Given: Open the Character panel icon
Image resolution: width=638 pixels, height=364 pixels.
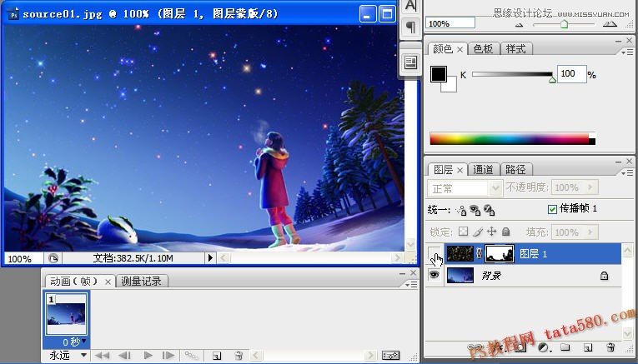Looking at the screenshot, I should [411, 6].
